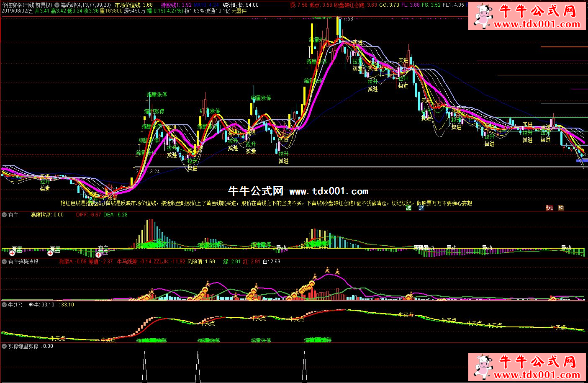The width and height of the screenshot is (588, 383).
Task: Click the CG: 3.70 value
Action: [x=389, y=5]
